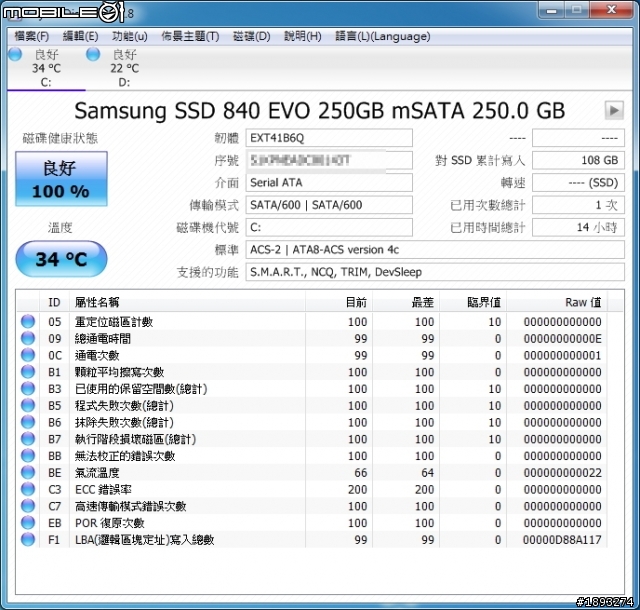
Task: Click the status icon of row BE
Action: [28, 472]
